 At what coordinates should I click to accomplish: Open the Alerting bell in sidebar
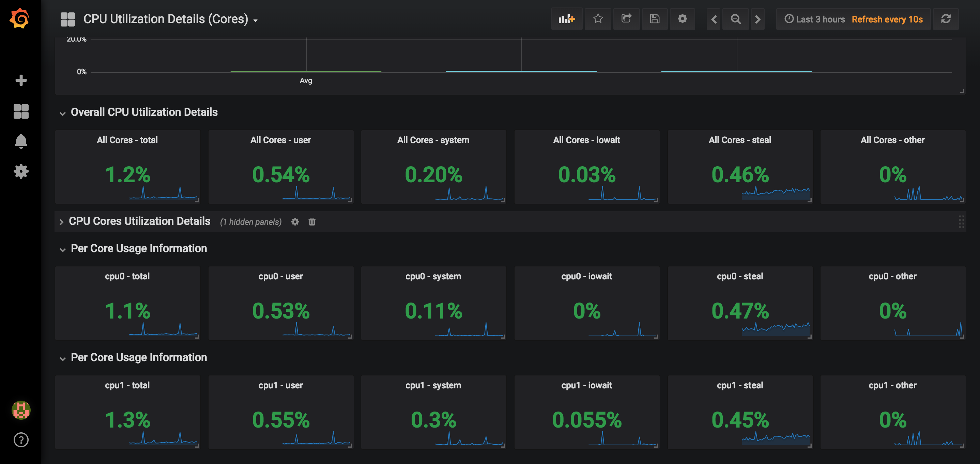21,141
